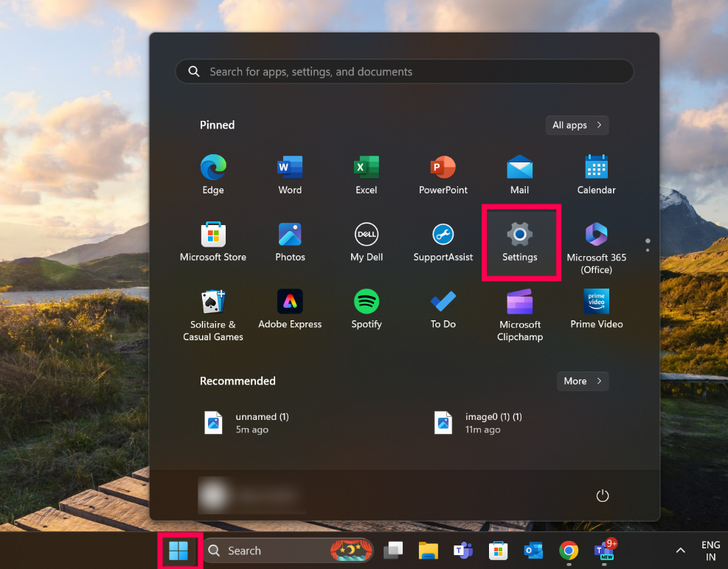Expand More recommended items

click(582, 381)
